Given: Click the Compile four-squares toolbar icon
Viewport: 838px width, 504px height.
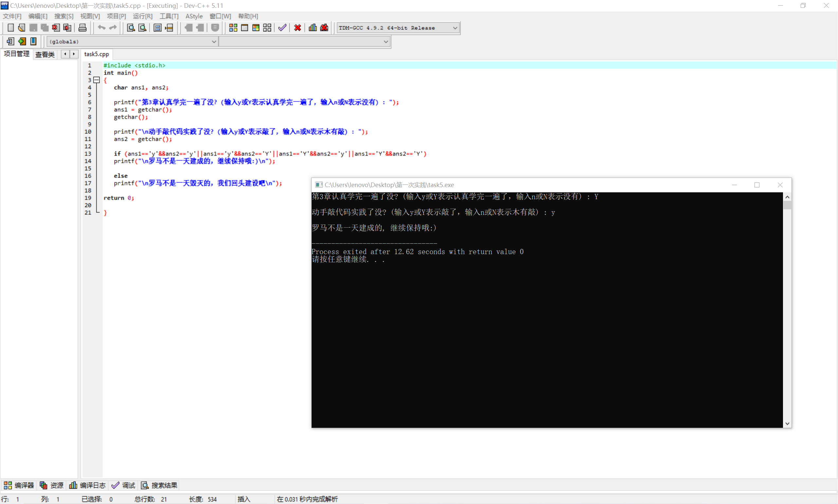Looking at the screenshot, I should 233,28.
